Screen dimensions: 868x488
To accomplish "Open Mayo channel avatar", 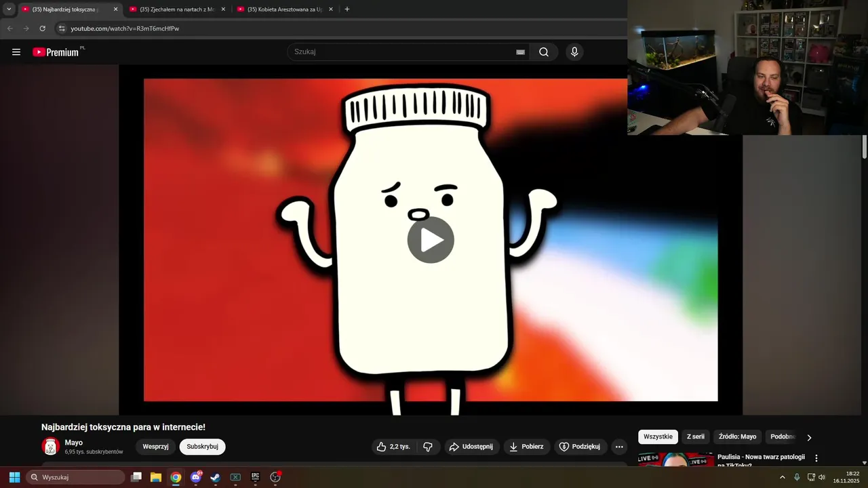I will click(51, 447).
